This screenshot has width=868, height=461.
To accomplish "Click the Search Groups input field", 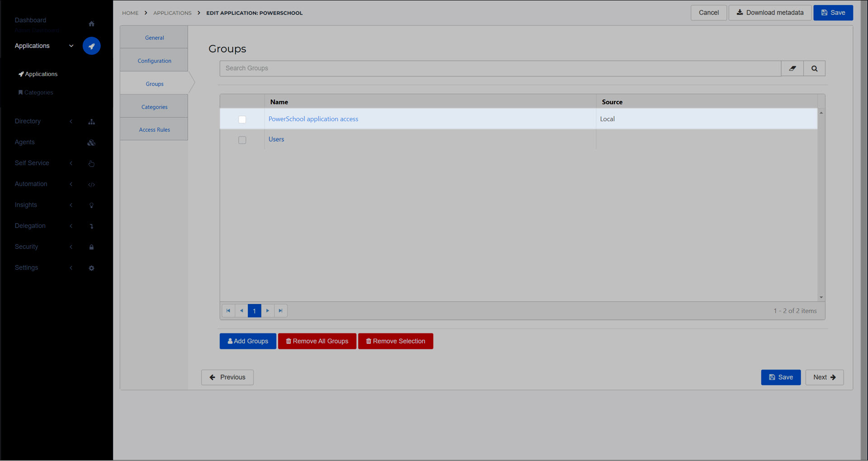I will tap(500, 68).
